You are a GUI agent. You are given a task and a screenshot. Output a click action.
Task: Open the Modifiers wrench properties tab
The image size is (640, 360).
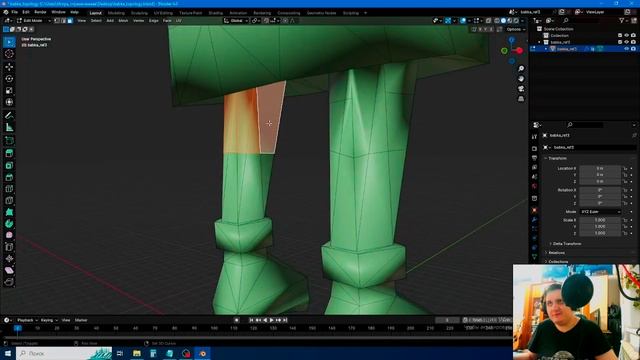pyautogui.click(x=534, y=220)
